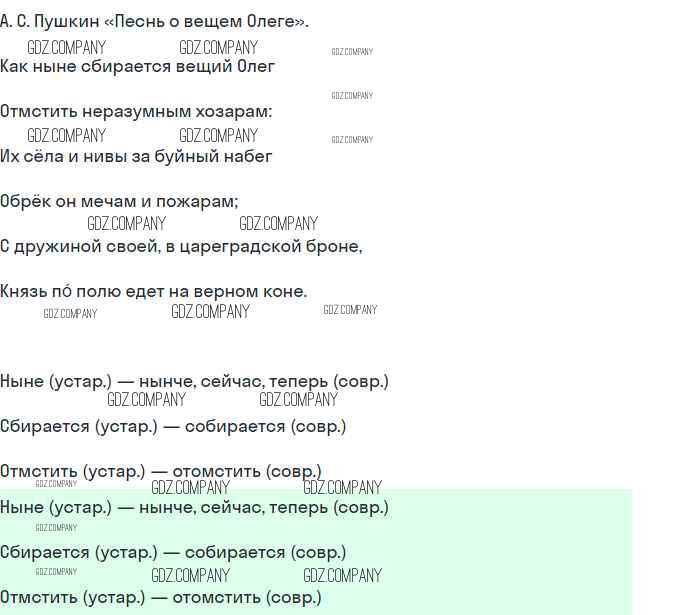Click the unhighlighted 'Сбирается (устар.)' glossary line
This screenshot has height=615, width=680.
(x=173, y=426)
